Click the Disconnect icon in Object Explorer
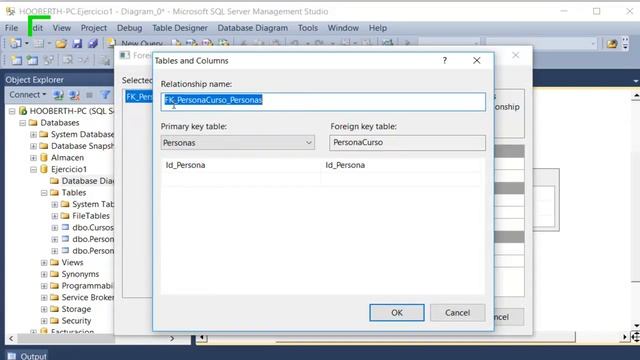Screen dimensions: 640x360 point(74,95)
